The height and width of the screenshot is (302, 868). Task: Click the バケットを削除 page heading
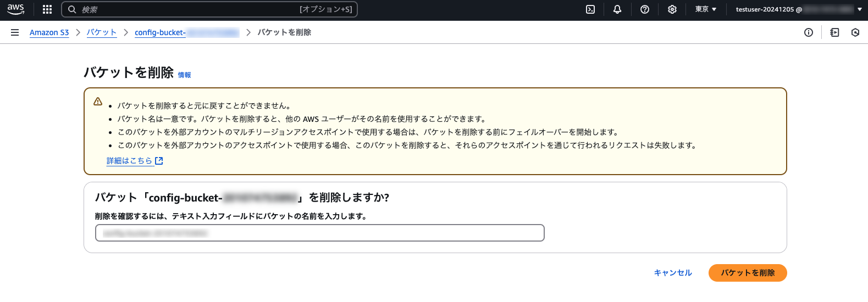pos(129,72)
